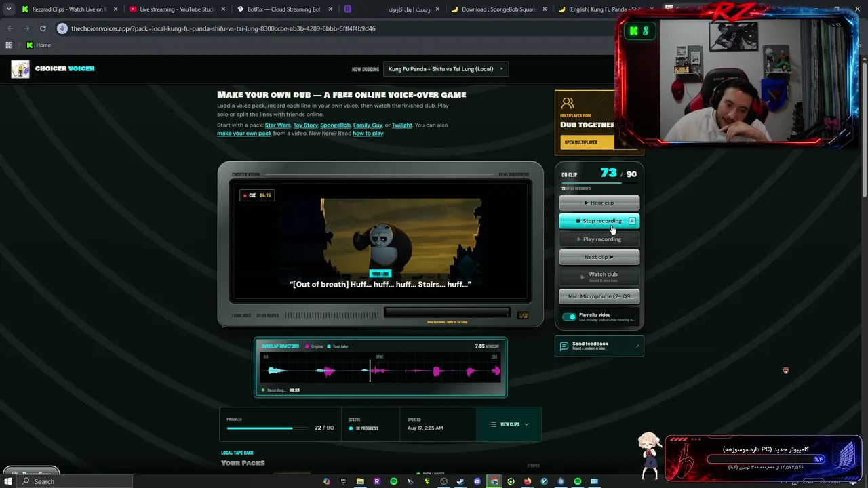Reload the page with the refresh icon

[43, 28]
